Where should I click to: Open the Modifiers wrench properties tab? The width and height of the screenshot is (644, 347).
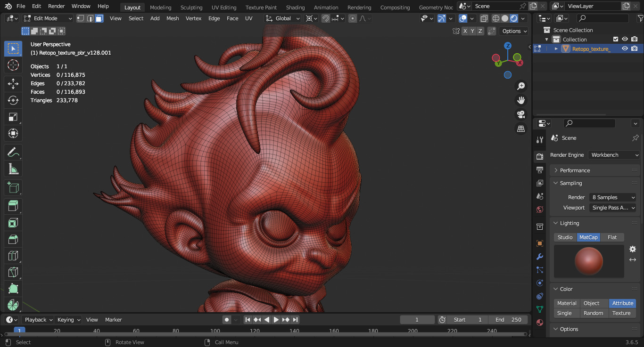pyautogui.click(x=540, y=257)
